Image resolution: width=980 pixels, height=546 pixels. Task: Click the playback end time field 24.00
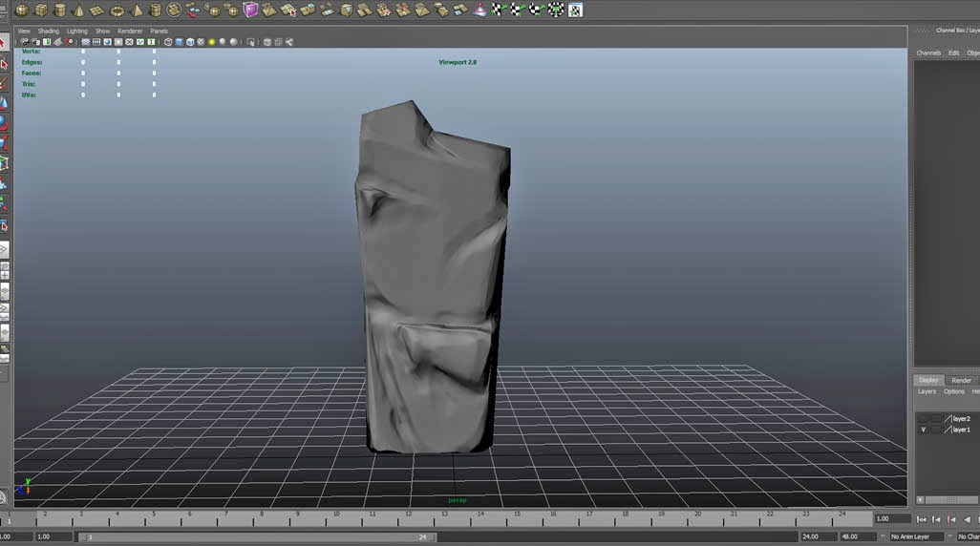pyautogui.click(x=818, y=536)
